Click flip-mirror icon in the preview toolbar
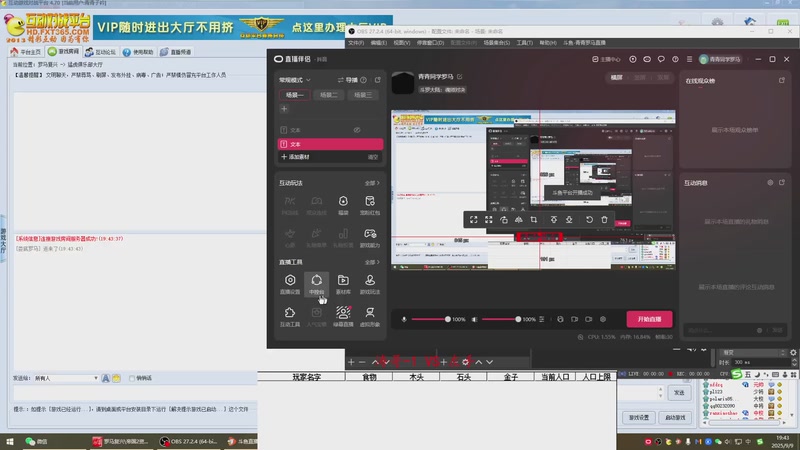The width and height of the screenshot is (800, 450). pos(518,219)
